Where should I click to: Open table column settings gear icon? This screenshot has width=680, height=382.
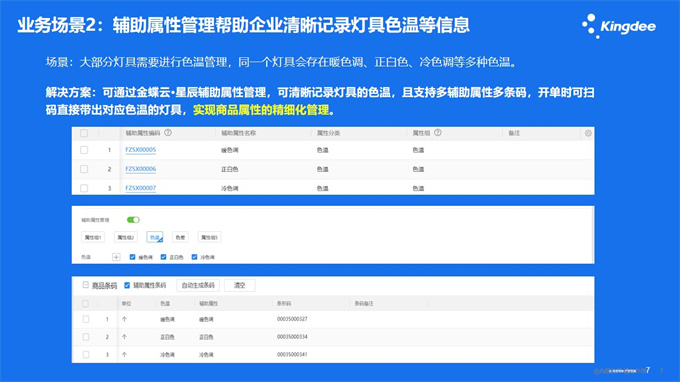click(x=588, y=133)
